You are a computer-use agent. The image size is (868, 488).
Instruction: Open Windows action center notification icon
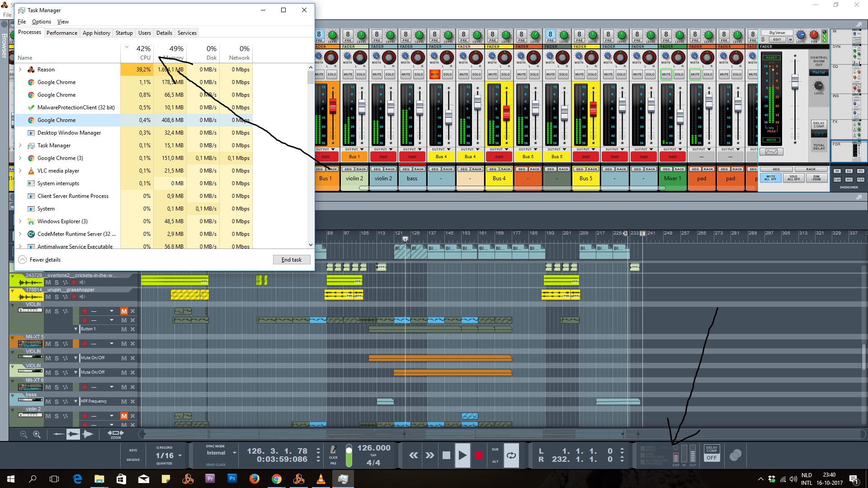click(x=854, y=479)
